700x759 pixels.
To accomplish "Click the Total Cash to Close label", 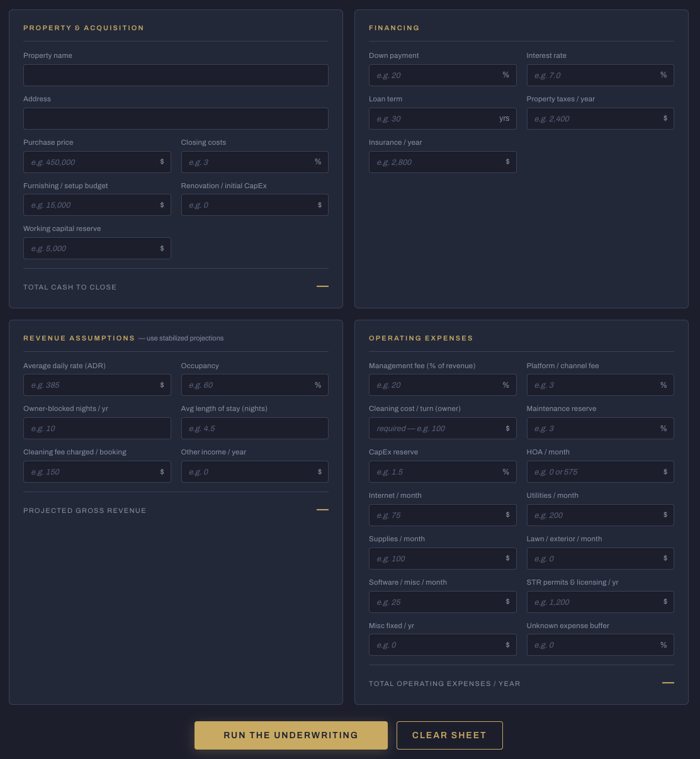I will [x=70, y=287].
